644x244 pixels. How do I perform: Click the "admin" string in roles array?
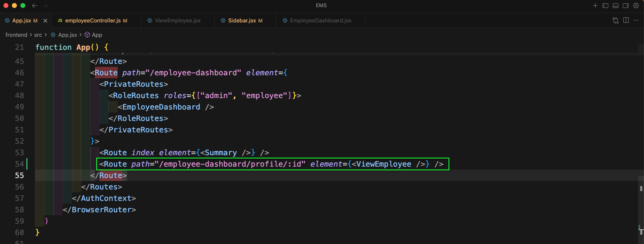click(216, 96)
